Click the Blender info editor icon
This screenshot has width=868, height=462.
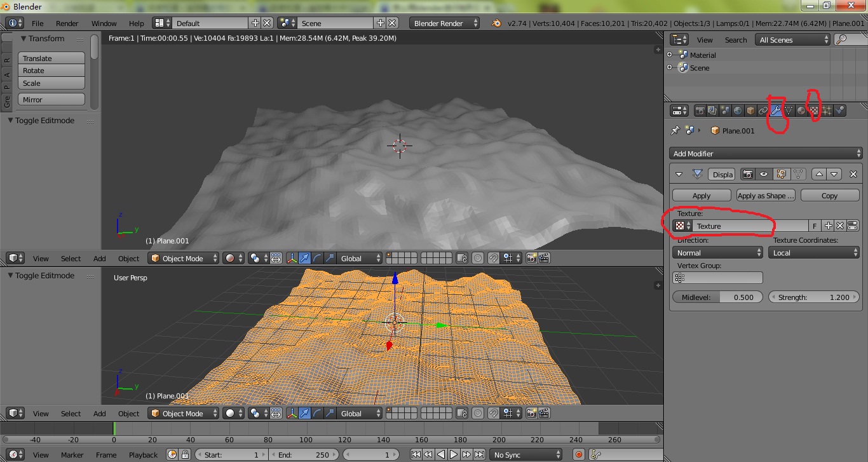[x=15, y=23]
